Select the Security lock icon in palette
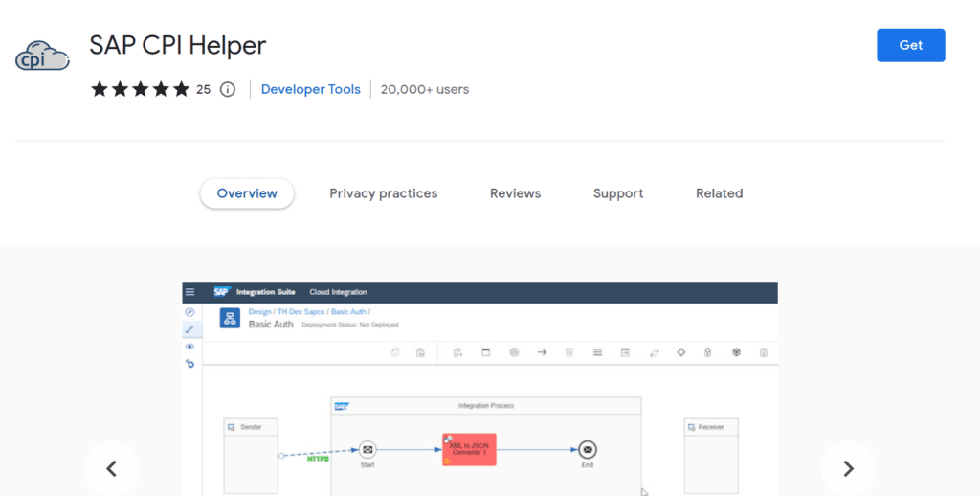Viewport: 980px width, 496px height. pyautogui.click(x=708, y=352)
